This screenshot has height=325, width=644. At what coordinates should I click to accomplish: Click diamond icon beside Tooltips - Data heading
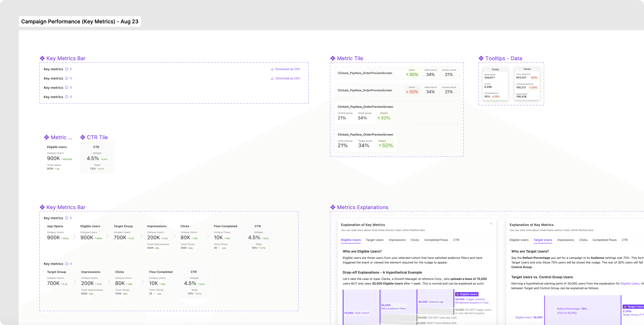(481, 58)
